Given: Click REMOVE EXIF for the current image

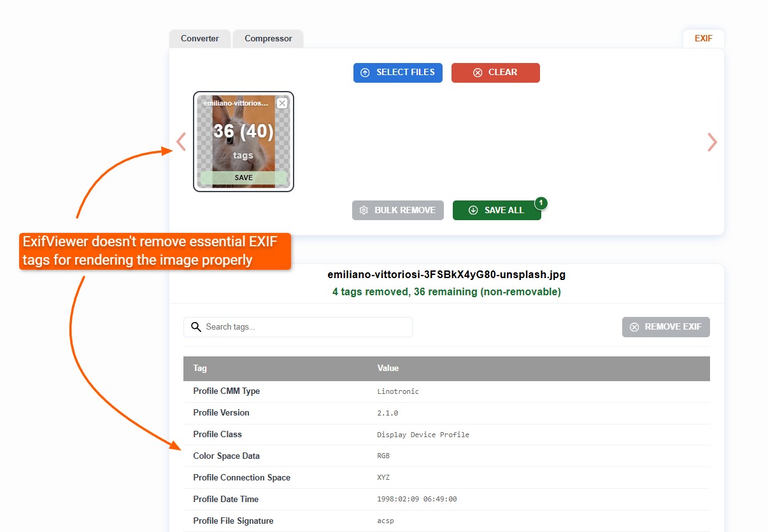Looking at the screenshot, I should [x=666, y=326].
